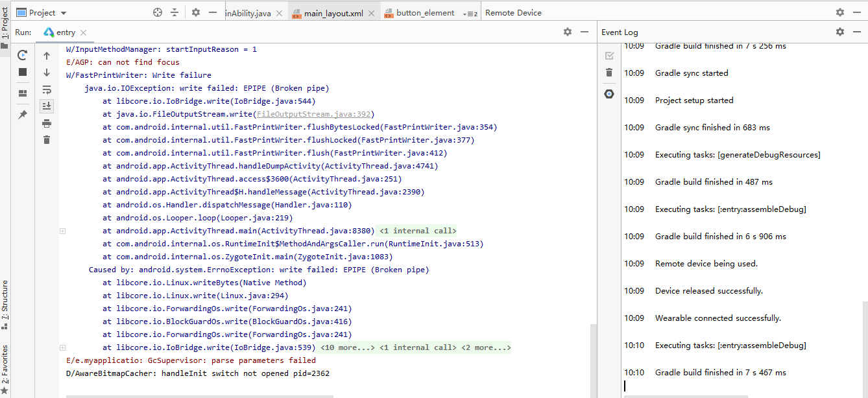Expand the '<10 more...>' folded frames
Viewport: 868px width, 398px height.
pos(347,347)
